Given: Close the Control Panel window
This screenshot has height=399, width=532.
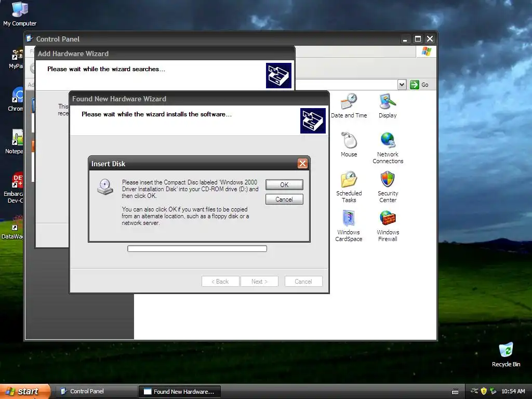Looking at the screenshot, I should 430,39.
